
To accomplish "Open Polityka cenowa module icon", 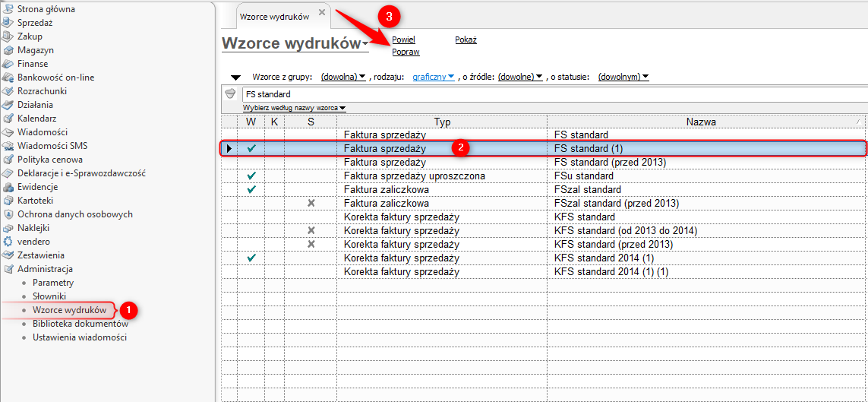I will [x=8, y=160].
